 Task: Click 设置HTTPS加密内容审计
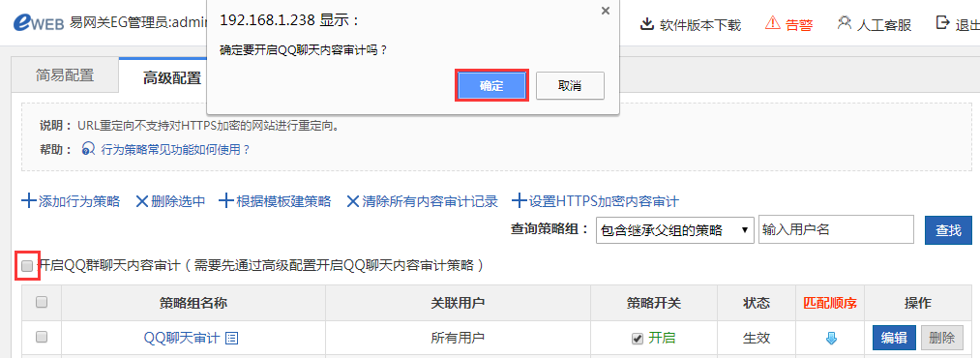(604, 201)
